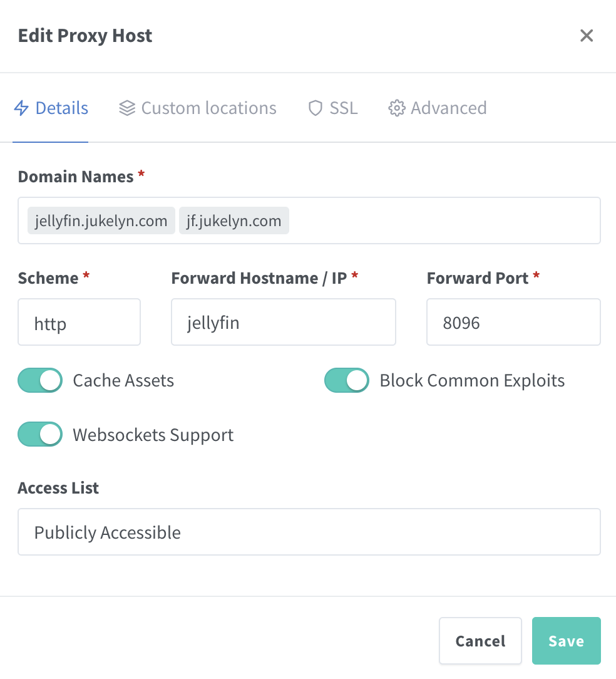Close the Edit Proxy Host dialog
The width and height of the screenshot is (616, 679).
[x=587, y=36]
